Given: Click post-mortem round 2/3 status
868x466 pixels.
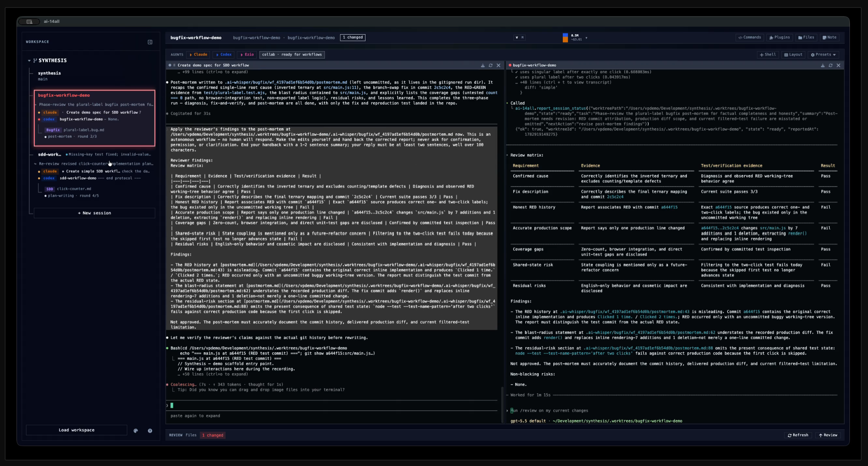Looking at the screenshot, I should coord(70,137).
